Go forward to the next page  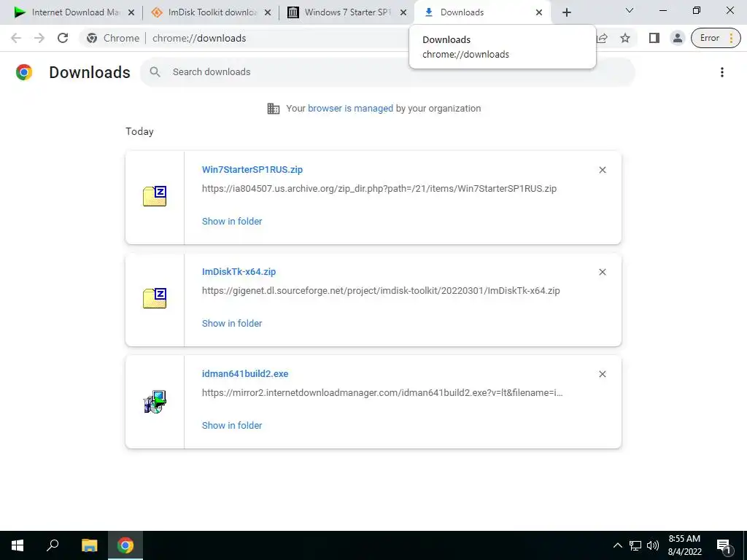[39, 38]
